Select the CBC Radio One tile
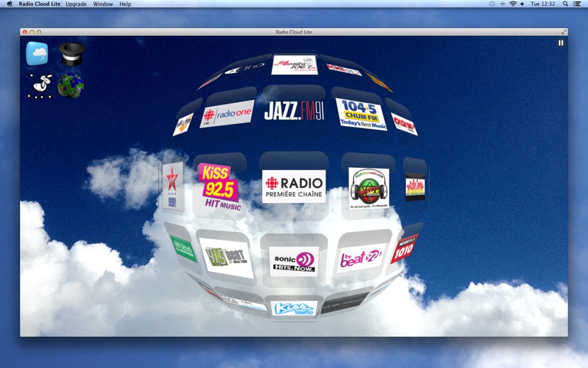This screenshot has height=368, width=588. coord(227,114)
